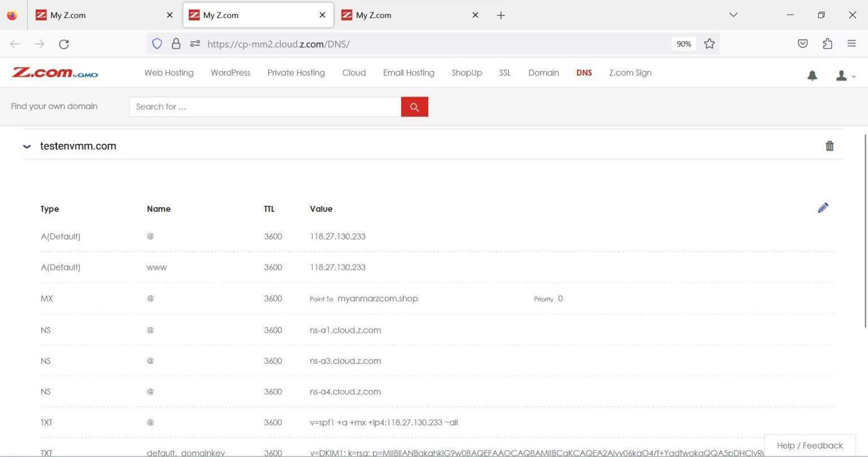Click the testenvmm.com domain heading
868x457 pixels.
[78, 146]
